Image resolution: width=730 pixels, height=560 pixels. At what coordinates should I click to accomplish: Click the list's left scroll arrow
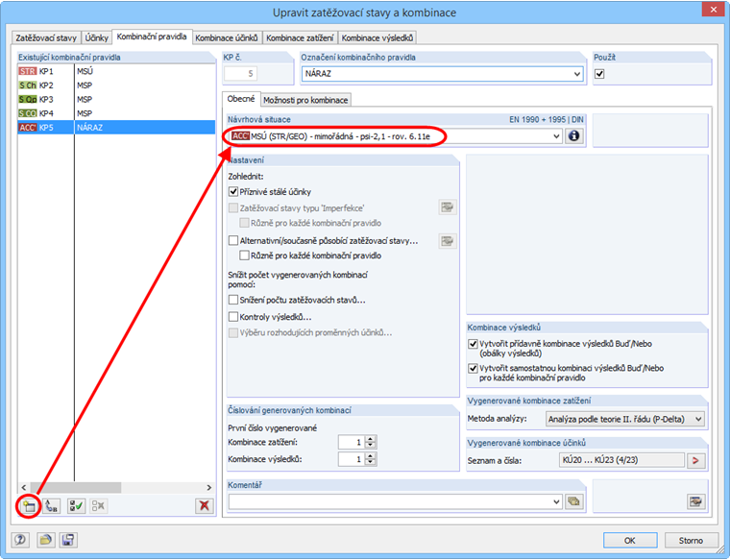24,487
